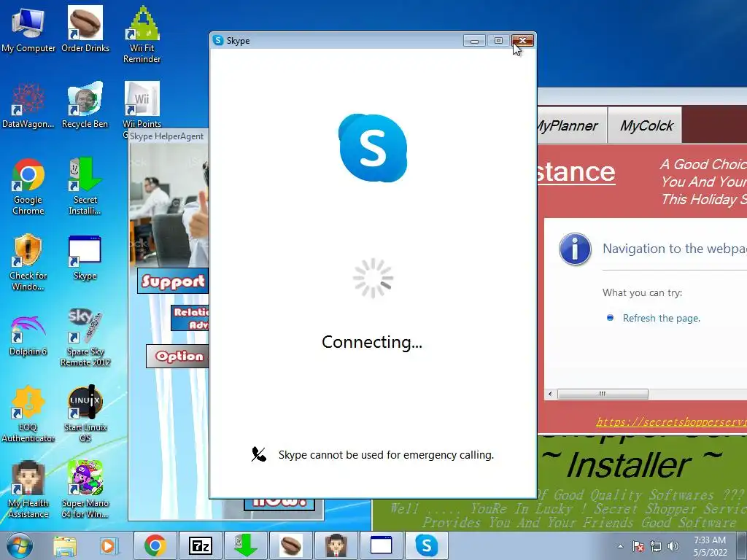Minimize the Skype window
This screenshot has height=560, width=747.
(x=474, y=41)
